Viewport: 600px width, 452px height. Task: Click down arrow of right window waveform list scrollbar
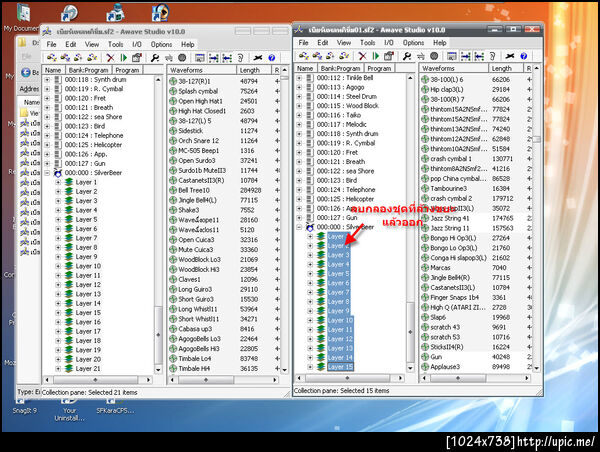tap(536, 368)
